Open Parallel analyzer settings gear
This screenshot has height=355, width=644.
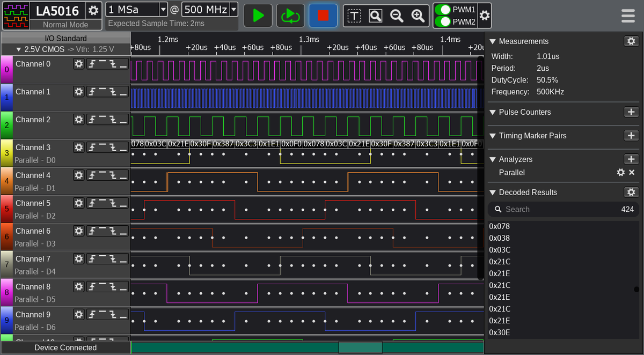[x=621, y=173]
